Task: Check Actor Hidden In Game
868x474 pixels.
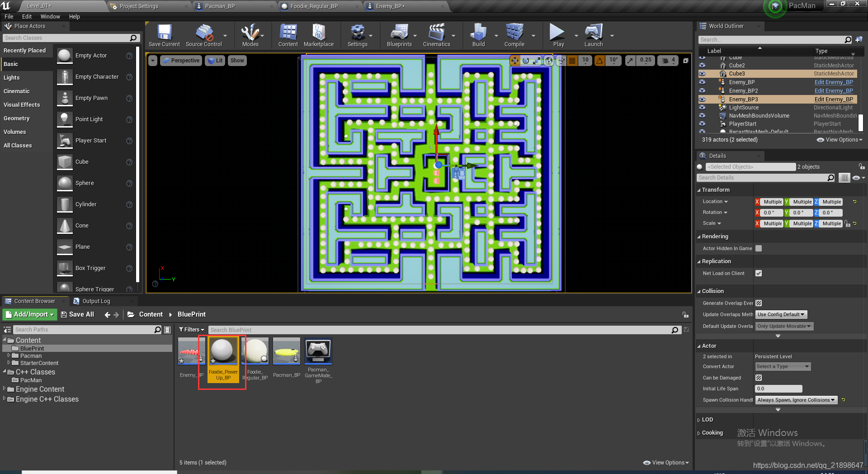Action: 759,248
